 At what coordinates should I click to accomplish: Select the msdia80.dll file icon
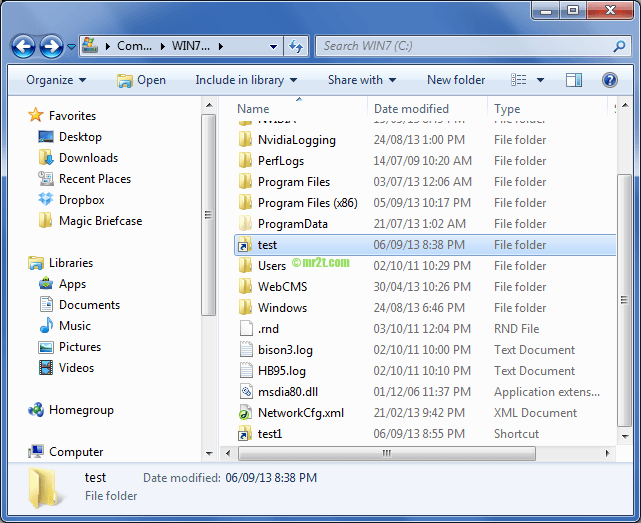(x=246, y=391)
